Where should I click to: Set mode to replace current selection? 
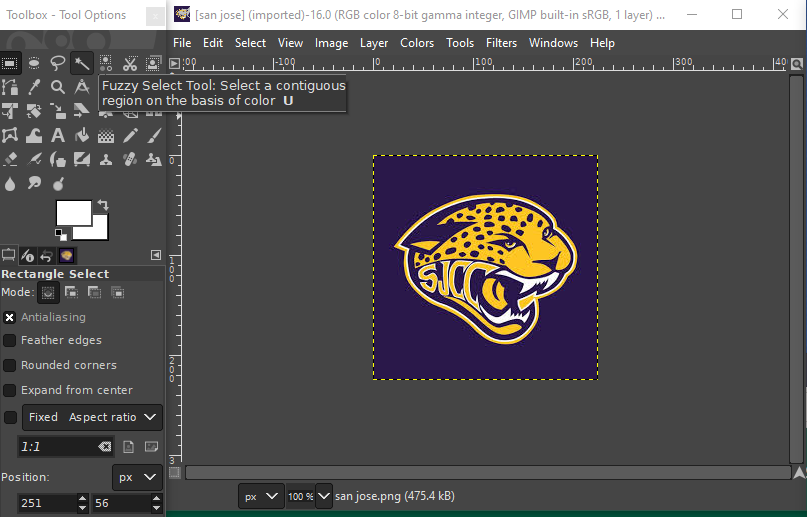point(48,293)
